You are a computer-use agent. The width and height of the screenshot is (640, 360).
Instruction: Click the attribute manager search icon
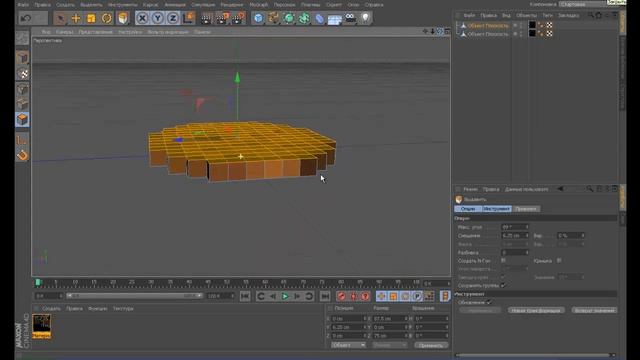589,189
